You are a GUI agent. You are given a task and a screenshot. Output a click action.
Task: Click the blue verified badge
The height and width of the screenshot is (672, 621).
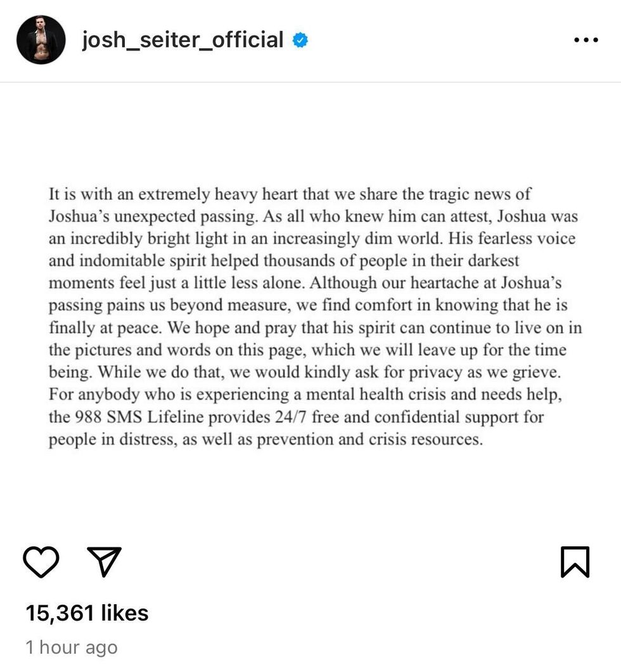300,41
